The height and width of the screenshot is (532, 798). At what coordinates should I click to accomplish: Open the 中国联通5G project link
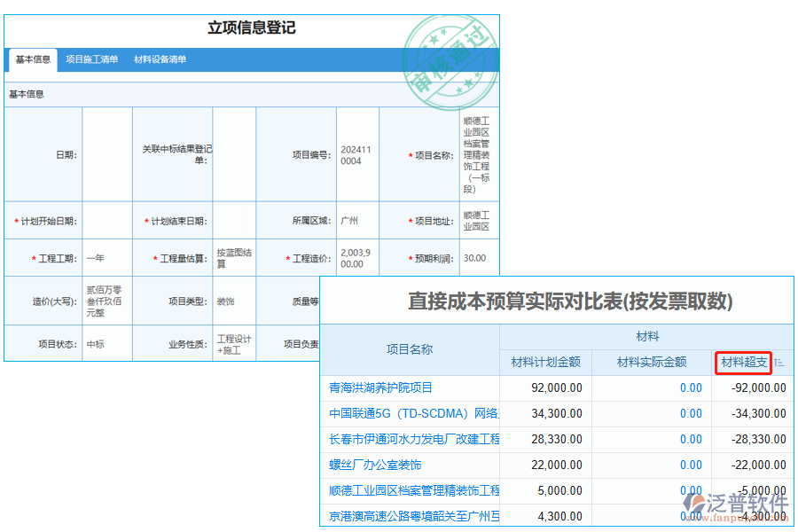[x=408, y=413]
